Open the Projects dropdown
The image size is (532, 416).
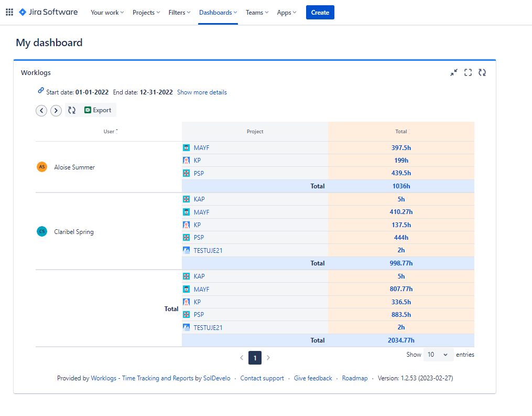146,13
